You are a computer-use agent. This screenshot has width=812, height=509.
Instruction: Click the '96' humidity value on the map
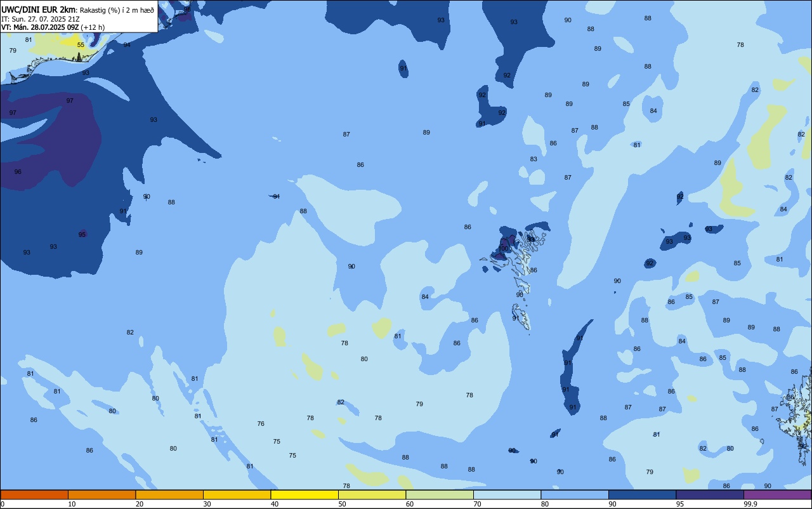[x=18, y=172]
